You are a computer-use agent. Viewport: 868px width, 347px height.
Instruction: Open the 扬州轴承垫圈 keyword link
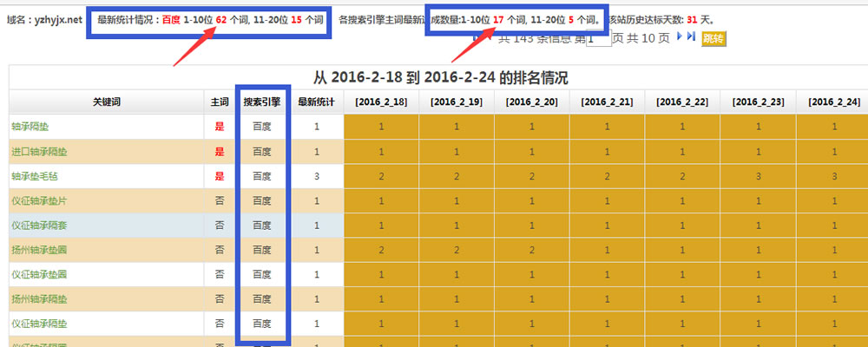(39, 250)
